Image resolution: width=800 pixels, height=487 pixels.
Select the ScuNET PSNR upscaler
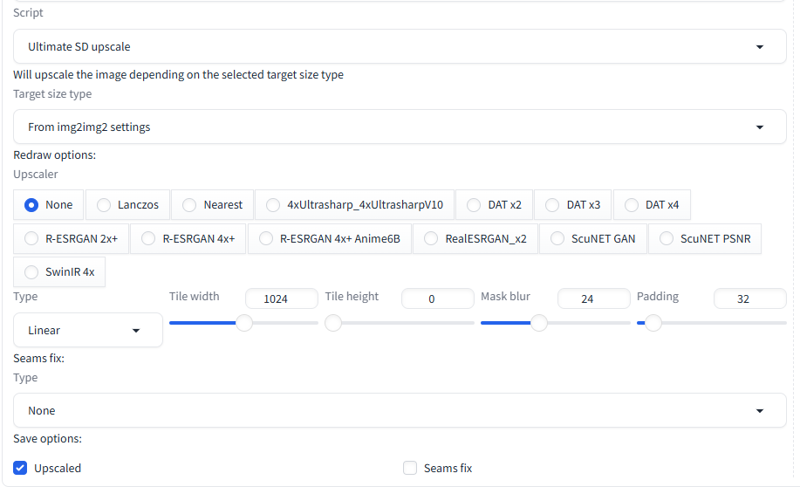(x=705, y=239)
